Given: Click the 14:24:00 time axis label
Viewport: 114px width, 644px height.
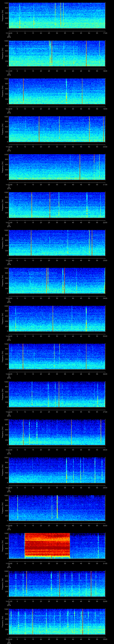Looking at the screenshot, I should click(9, 336).
